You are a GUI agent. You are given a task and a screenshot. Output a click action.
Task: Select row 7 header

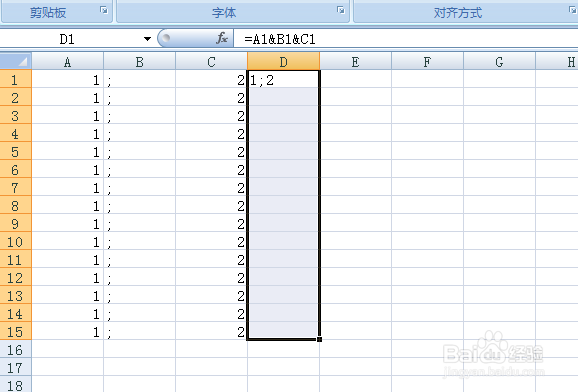click(15, 187)
